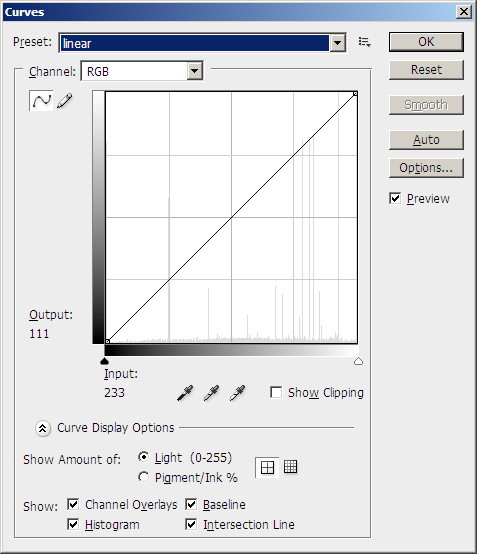This screenshot has height=554, width=477.
Task: Open the Options... dialog button
Action: pyautogui.click(x=426, y=168)
